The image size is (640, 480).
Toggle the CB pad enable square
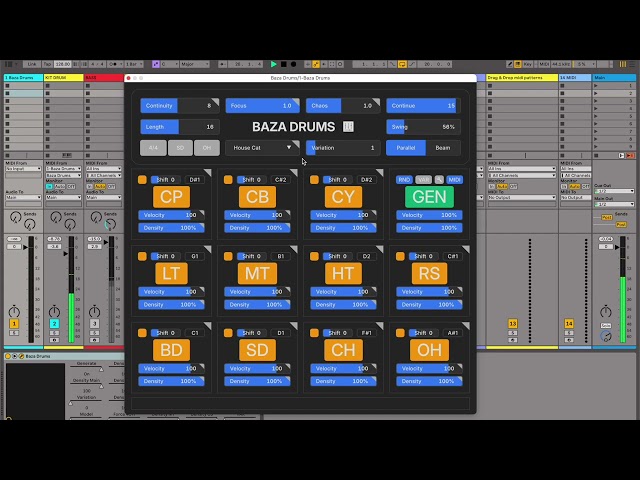(228, 180)
